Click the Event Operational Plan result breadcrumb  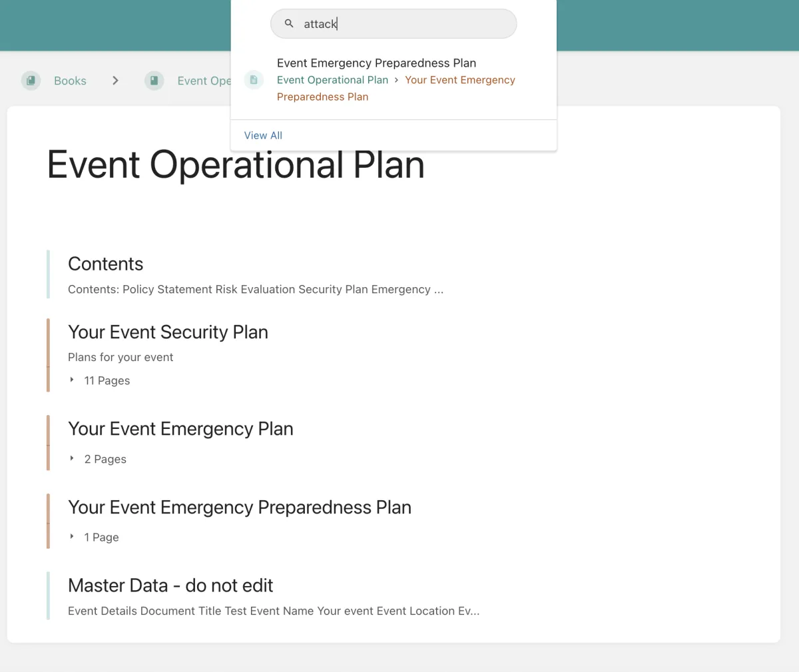pos(332,80)
